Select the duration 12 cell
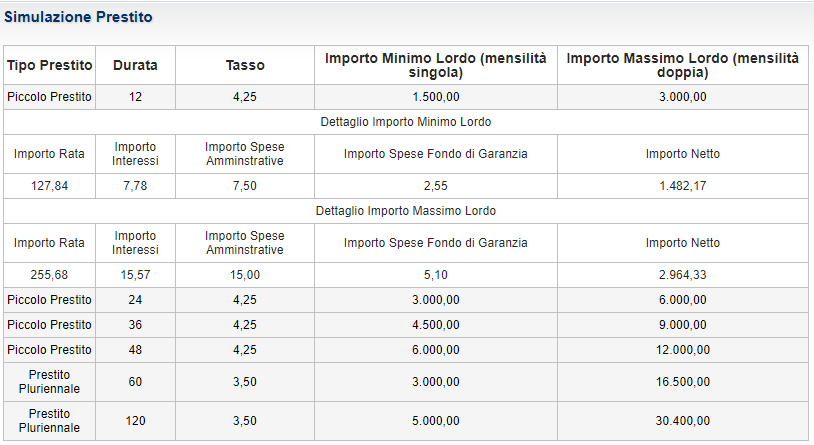 pos(135,97)
